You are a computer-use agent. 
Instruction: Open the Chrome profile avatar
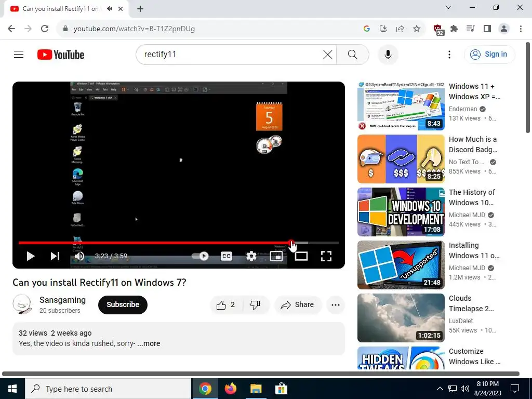pyautogui.click(x=504, y=29)
